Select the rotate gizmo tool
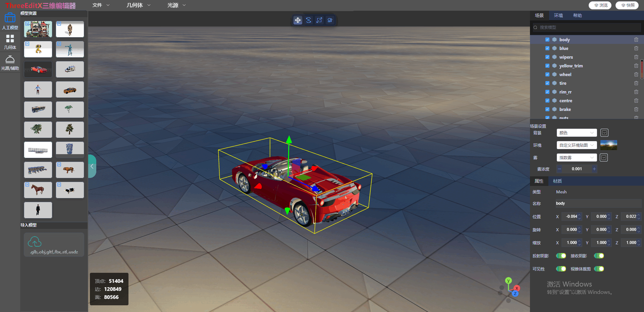The height and width of the screenshot is (312, 644). click(309, 20)
